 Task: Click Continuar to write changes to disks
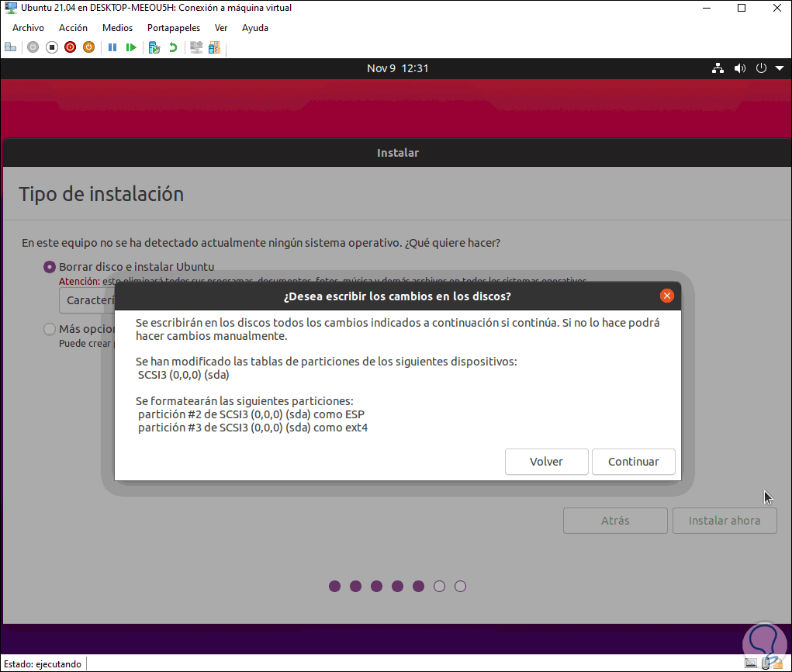pos(634,462)
